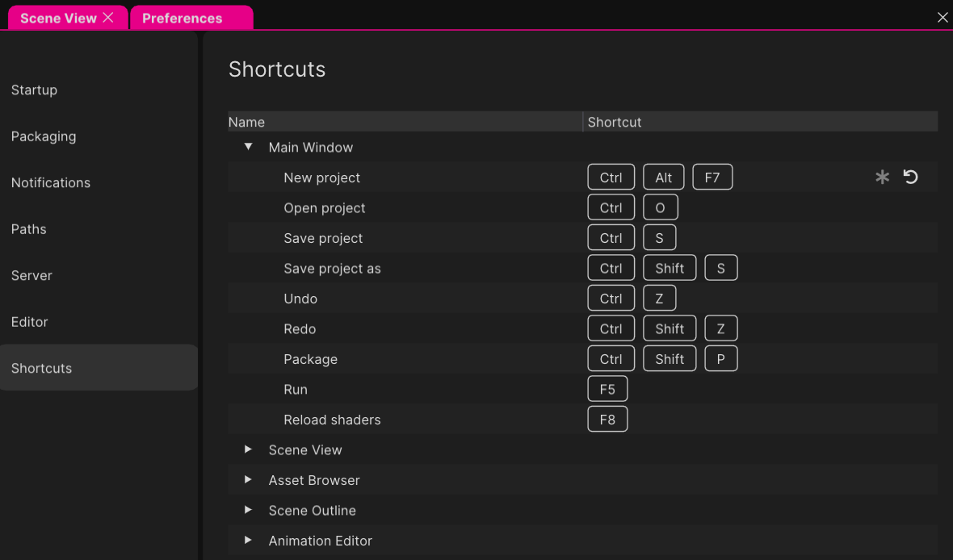Screen dimensions: 953x560
Task: Select the Shortcuts sidebar entry
Action: click(x=41, y=368)
